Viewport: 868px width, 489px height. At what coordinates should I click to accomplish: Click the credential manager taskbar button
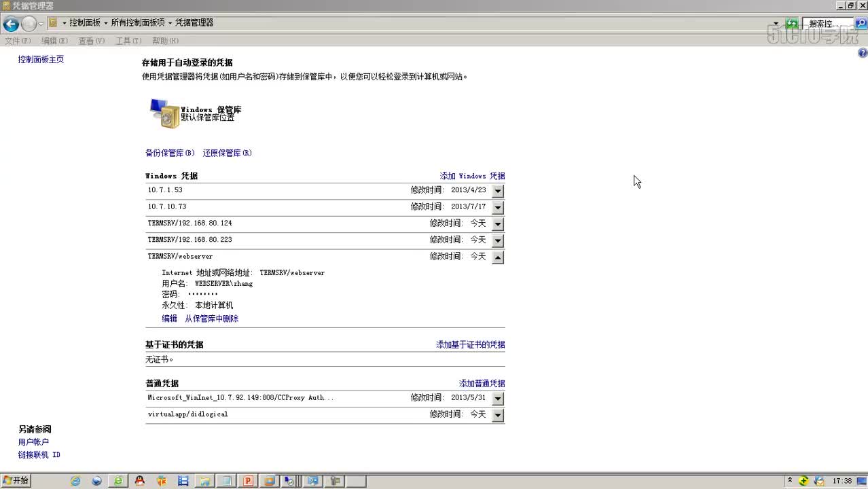(x=335, y=481)
